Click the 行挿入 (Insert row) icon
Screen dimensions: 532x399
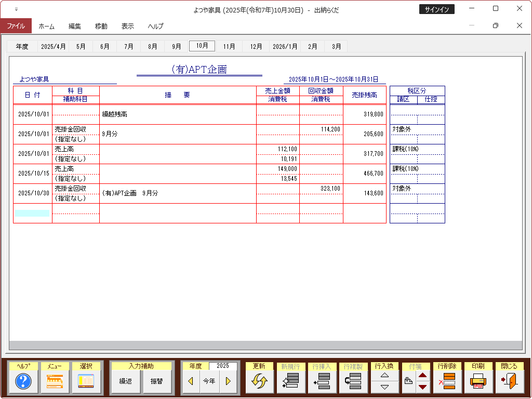pyautogui.click(x=322, y=382)
